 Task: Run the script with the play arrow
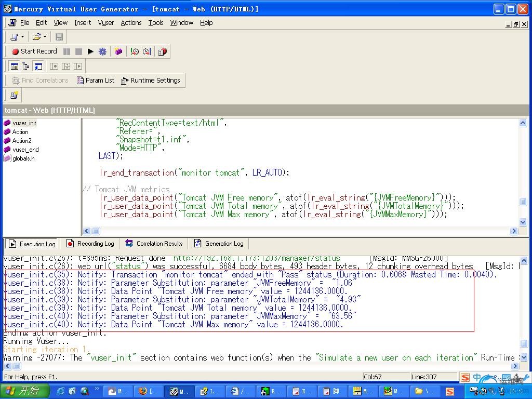(90, 51)
